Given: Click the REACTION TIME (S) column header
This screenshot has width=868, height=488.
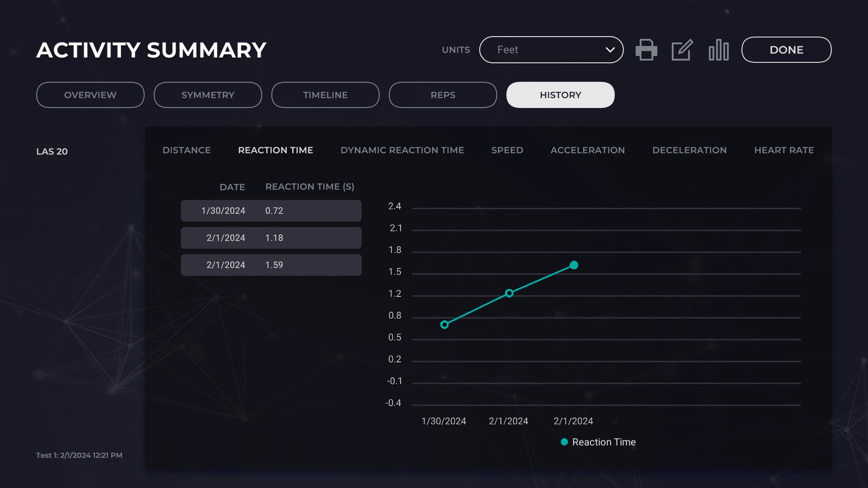Looking at the screenshot, I should pos(310,187).
